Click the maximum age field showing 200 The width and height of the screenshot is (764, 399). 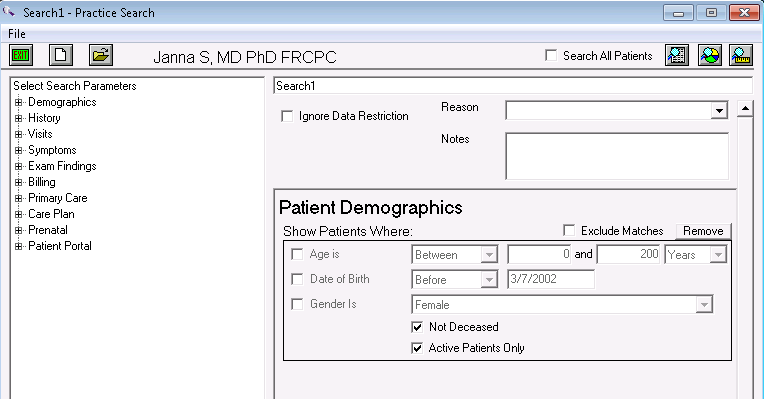629,254
